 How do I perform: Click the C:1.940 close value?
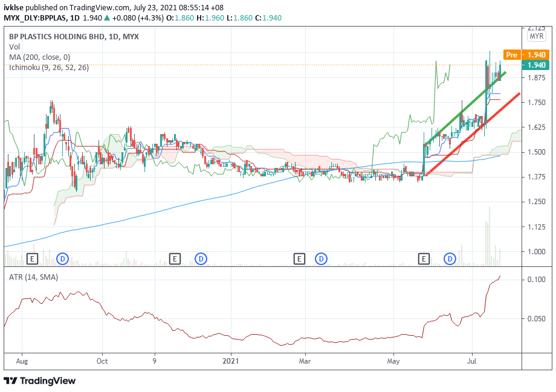tap(268, 18)
